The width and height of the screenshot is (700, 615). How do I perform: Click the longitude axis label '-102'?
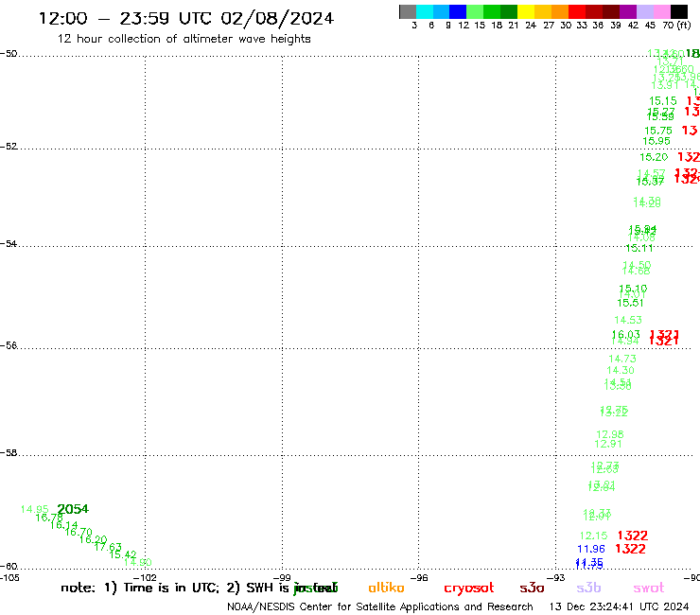145,577
